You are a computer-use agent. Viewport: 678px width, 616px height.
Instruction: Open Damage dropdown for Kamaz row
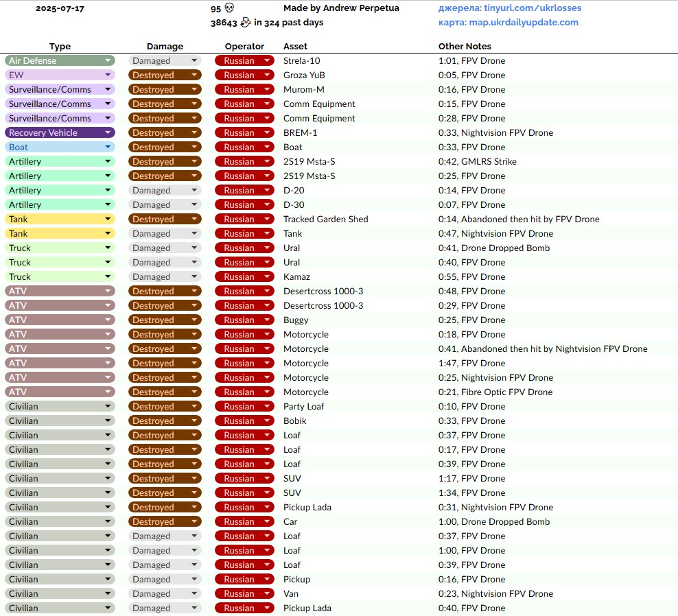(x=165, y=276)
